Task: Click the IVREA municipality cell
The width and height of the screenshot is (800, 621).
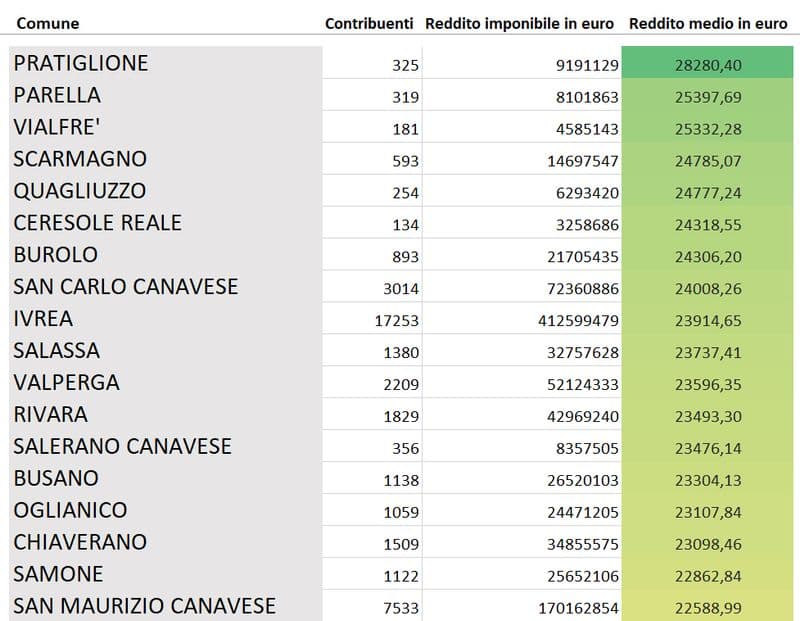Action: pos(44,319)
